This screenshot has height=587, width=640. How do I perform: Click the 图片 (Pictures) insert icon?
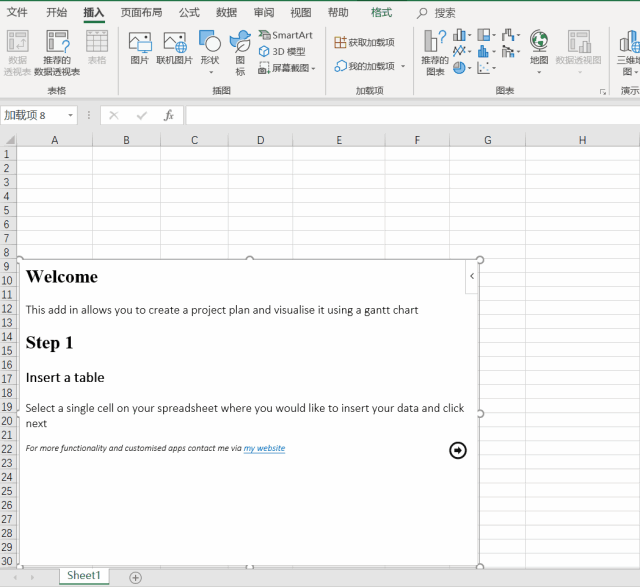140,48
